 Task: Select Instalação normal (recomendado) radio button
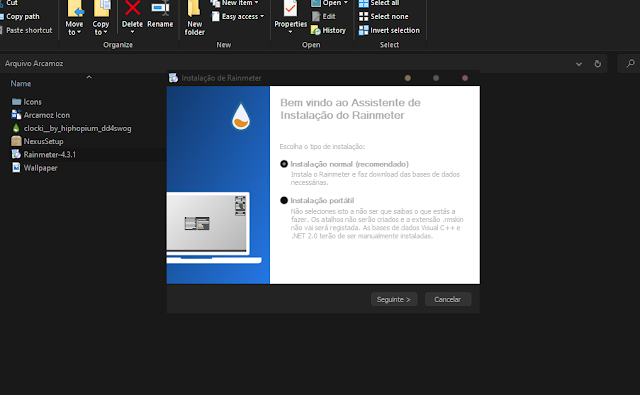284,164
